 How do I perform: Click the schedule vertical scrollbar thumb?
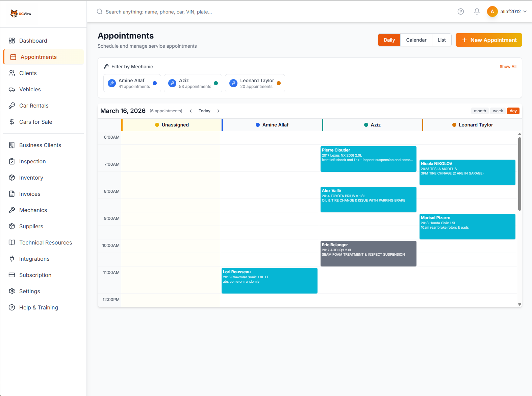(520, 174)
